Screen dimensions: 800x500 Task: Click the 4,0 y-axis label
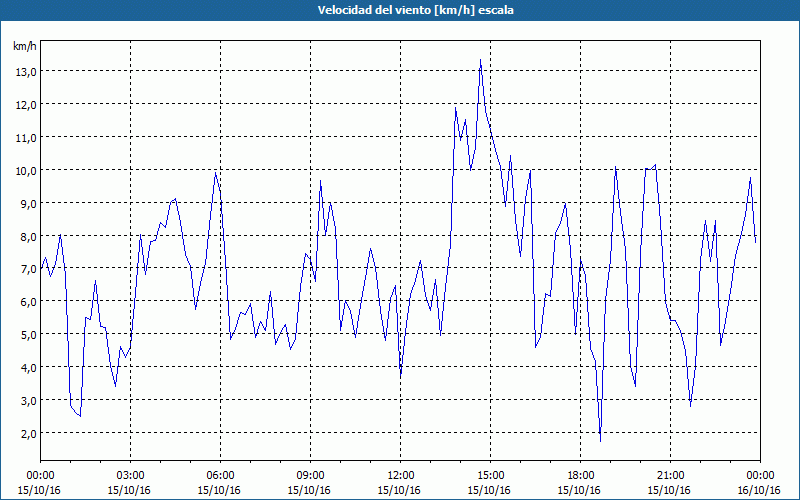click(x=28, y=367)
